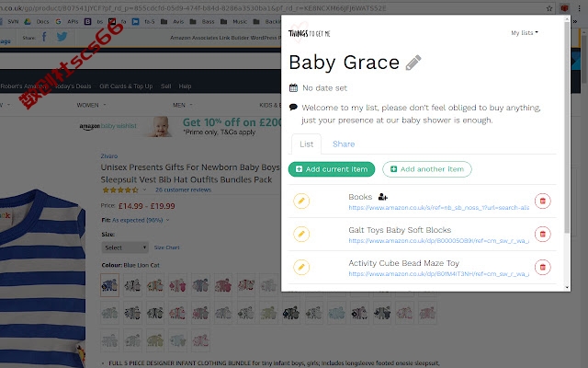Open the Music bookmarks folder
588x368 pixels.
[234, 22]
